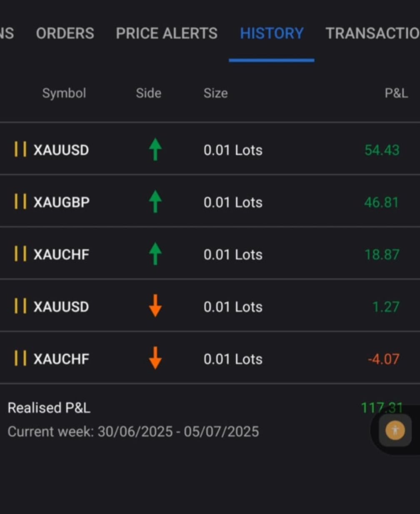The height and width of the screenshot is (514, 420).
Task: Open the XAUGBP trade with 46.81 profit
Action: point(210,201)
